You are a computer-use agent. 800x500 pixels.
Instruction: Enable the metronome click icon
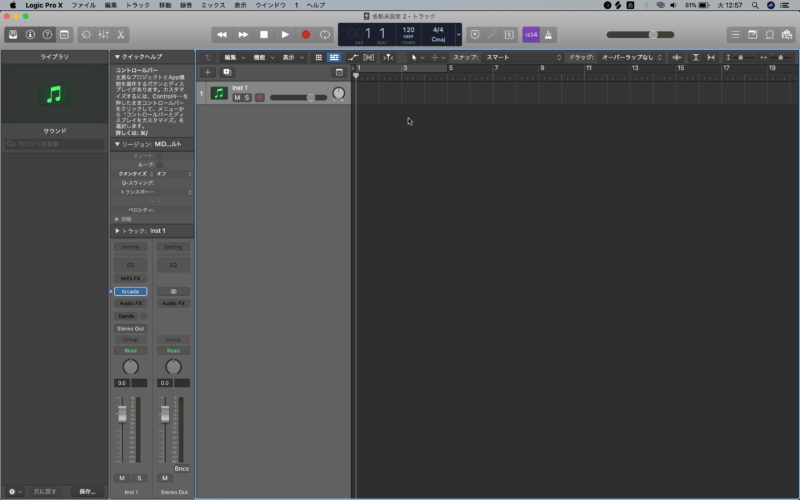tap(550, 35)
